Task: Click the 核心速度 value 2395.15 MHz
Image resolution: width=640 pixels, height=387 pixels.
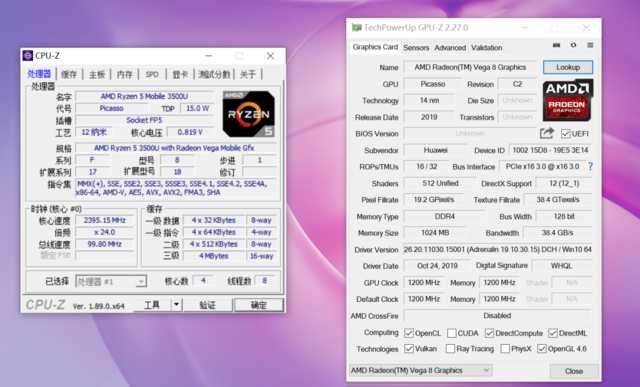Action: click(x=104, y=220)
